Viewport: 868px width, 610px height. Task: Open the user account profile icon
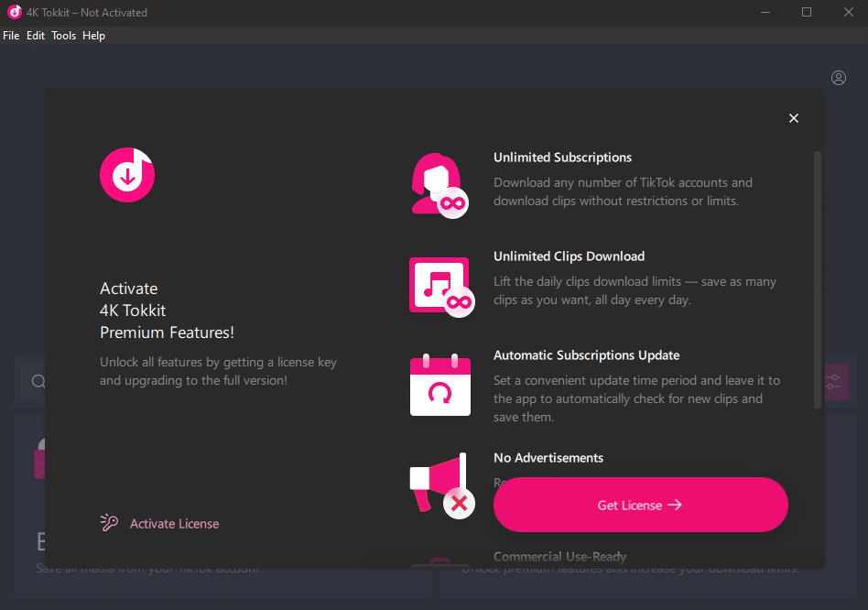coord(838,78)
